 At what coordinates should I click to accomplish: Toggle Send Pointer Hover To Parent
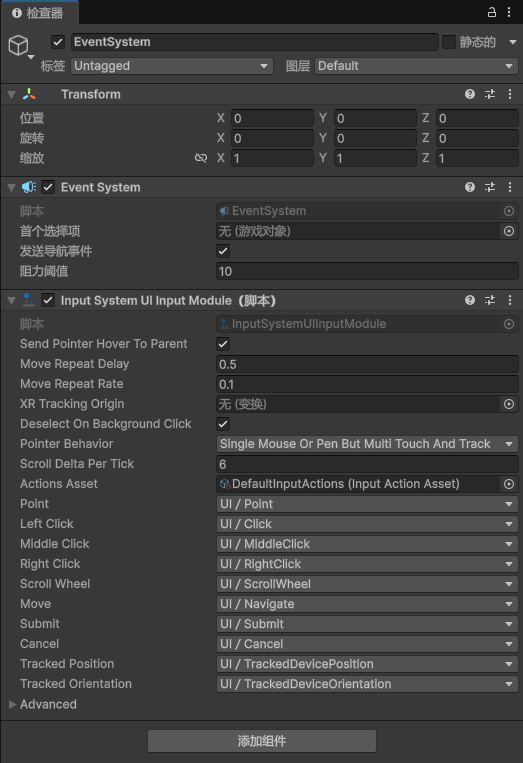pos(223,344)
